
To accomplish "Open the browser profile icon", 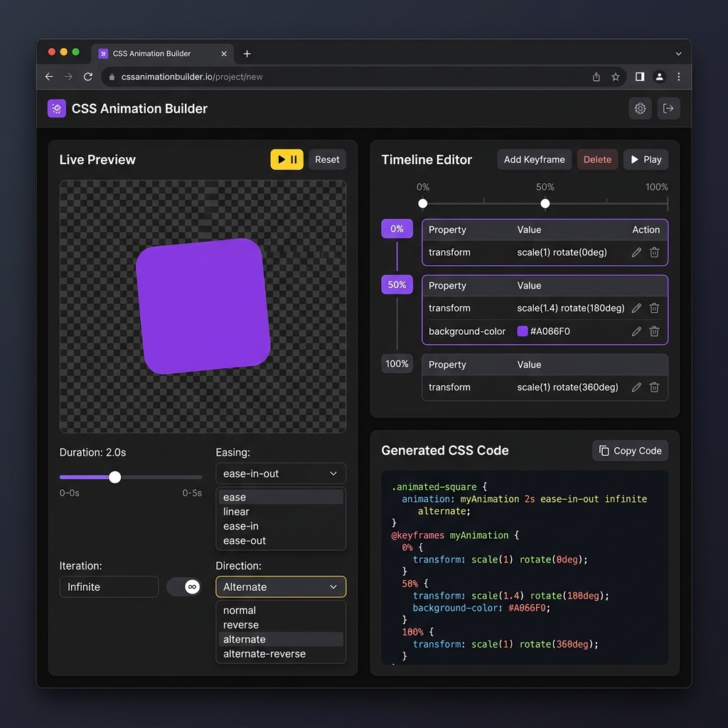I will coord(659,77).
